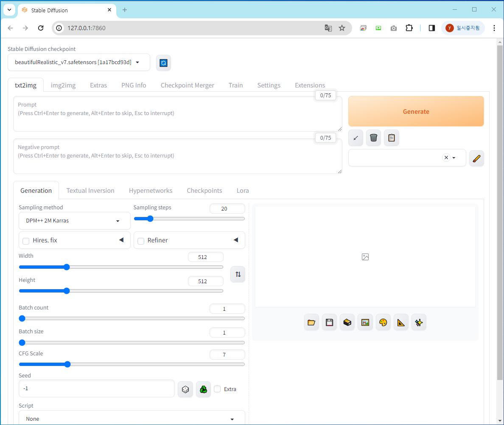Open the browser tab search chevron

click(9, 10)
